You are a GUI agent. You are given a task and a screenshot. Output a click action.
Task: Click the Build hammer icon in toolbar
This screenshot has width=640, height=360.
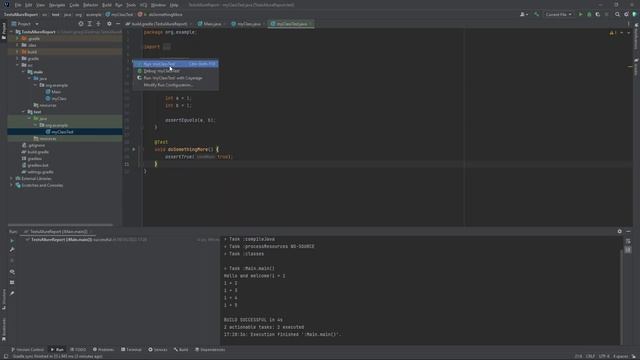[x=536, y=14]
